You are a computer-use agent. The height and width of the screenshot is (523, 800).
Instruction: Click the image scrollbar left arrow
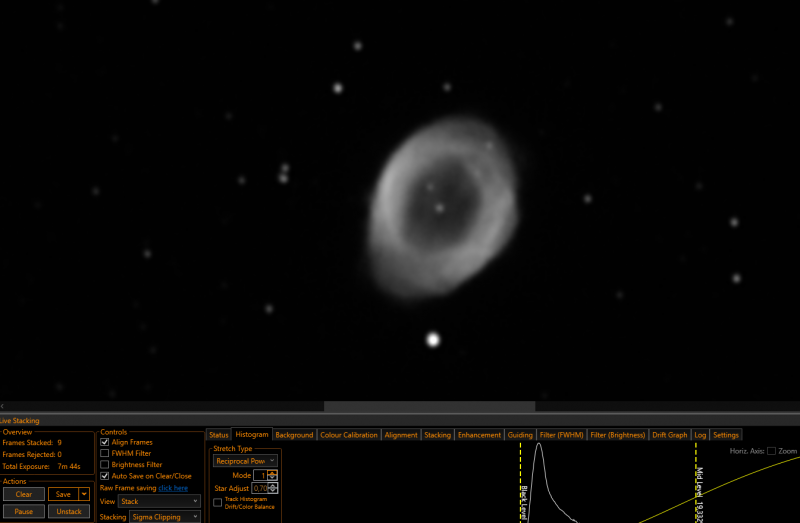click(x=3, y=406)
